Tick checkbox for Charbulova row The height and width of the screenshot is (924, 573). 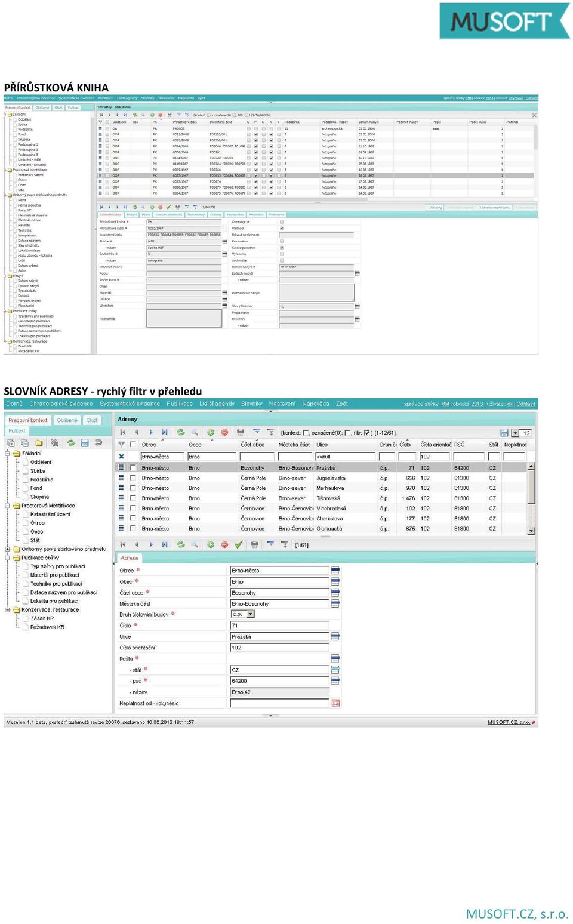133,519
